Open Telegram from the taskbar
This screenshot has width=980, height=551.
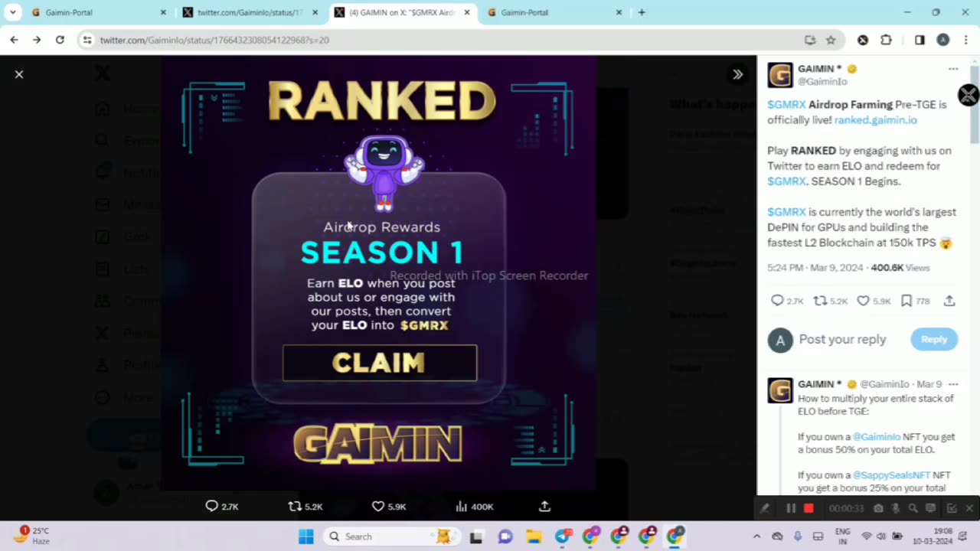(562, 536)
